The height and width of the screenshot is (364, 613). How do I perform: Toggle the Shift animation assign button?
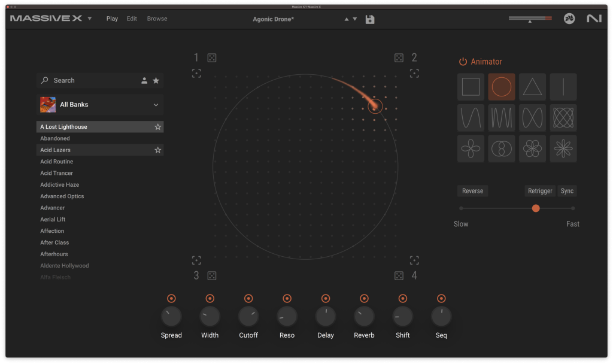point(403,298)
